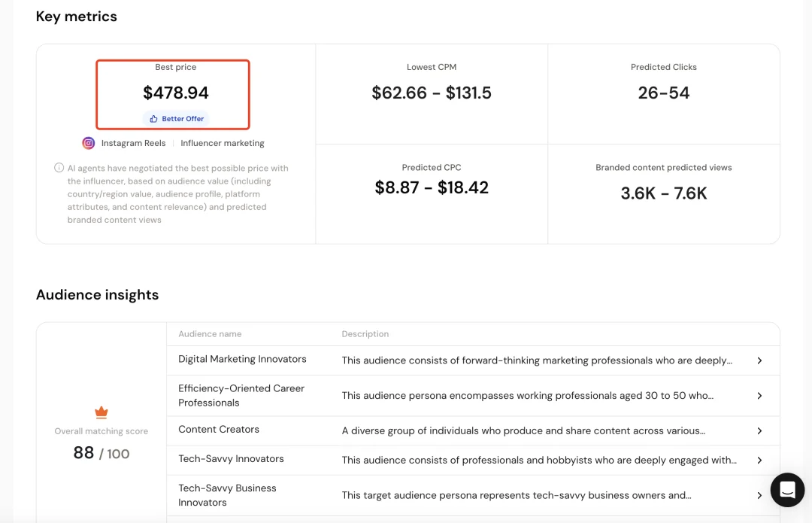Expand Content Creators row chevron
The width and height of the screenshot is (812, 523).
point(759,431)
